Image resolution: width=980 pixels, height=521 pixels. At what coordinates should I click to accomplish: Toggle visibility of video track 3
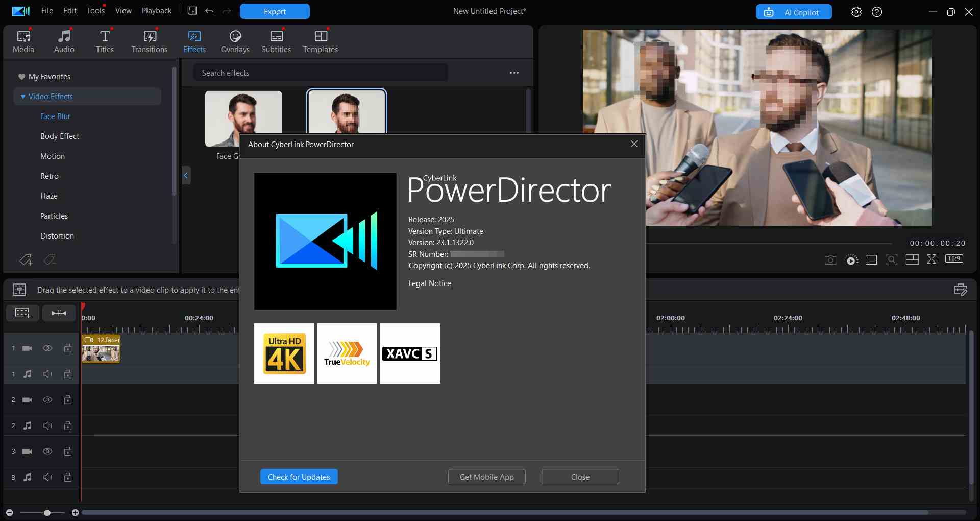tap(47, 452)
